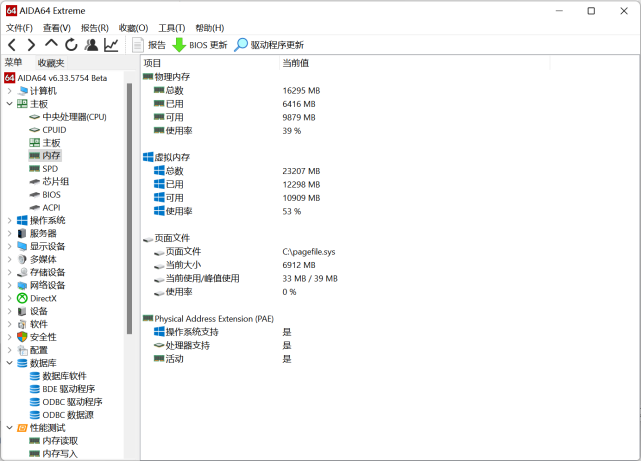The width and height of the screenshot is (641, 461).
Task: Expand the 显示设备 tree node
Action: click(x=9, y=246)
